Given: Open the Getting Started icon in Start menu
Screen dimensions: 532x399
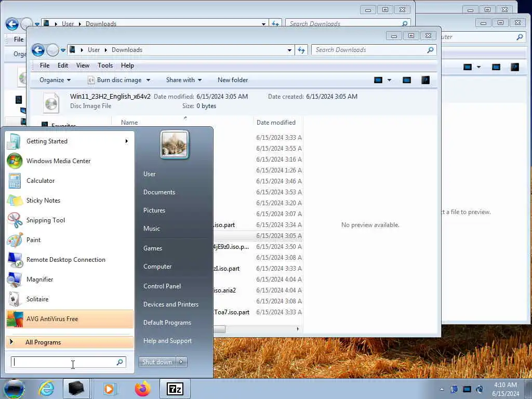Looking at the screenshot, I should click(14, 141).
